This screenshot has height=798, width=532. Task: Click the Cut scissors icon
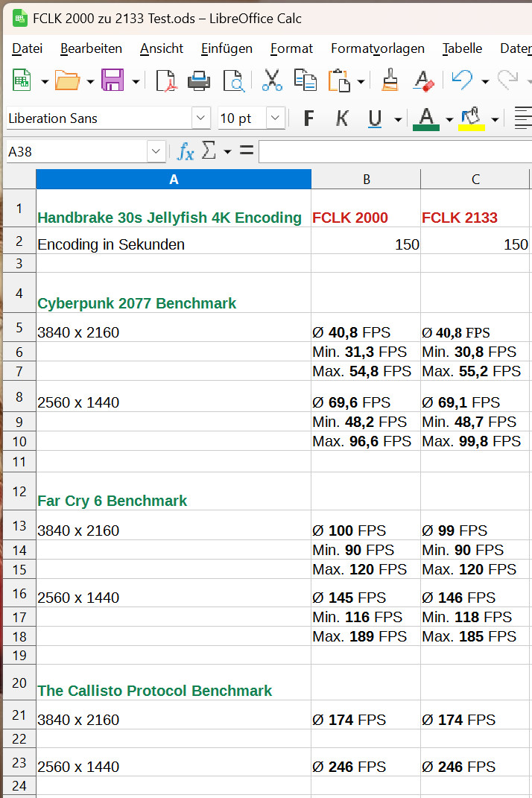pos(272,80)
